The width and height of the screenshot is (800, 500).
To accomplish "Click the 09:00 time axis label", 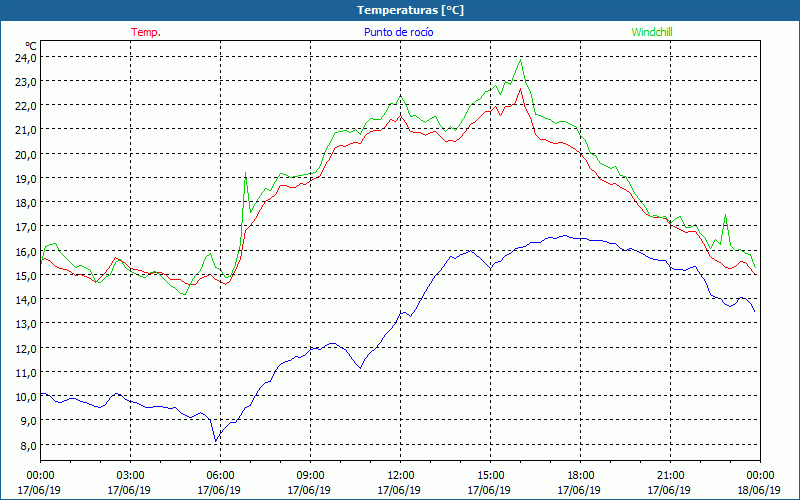I will point(310,475).
